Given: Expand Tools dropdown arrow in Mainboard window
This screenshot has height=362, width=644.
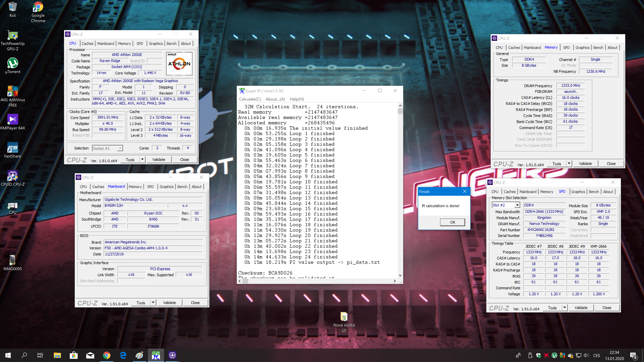Looking at the screenshot, I should pos(153,303).
